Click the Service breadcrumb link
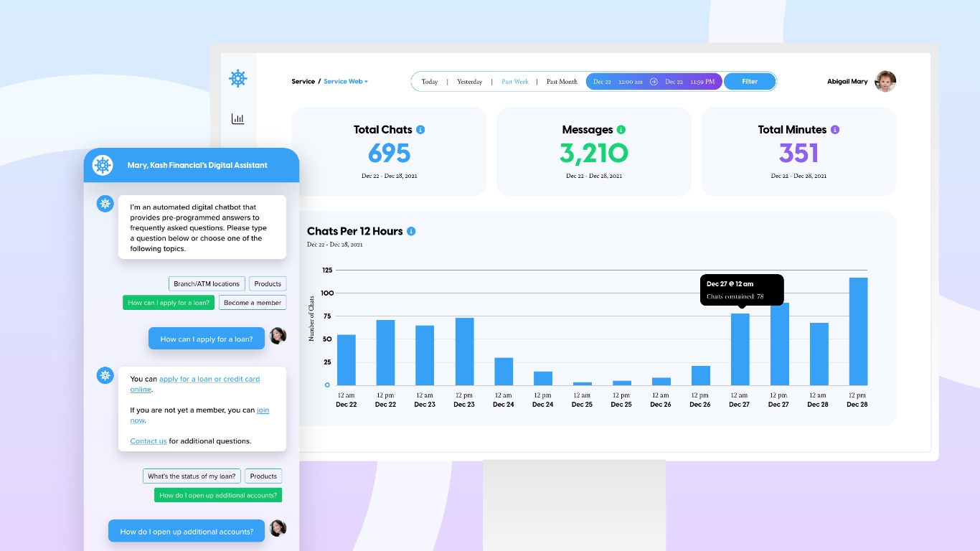This screenshot has height=551, width=980. [303, 82]
